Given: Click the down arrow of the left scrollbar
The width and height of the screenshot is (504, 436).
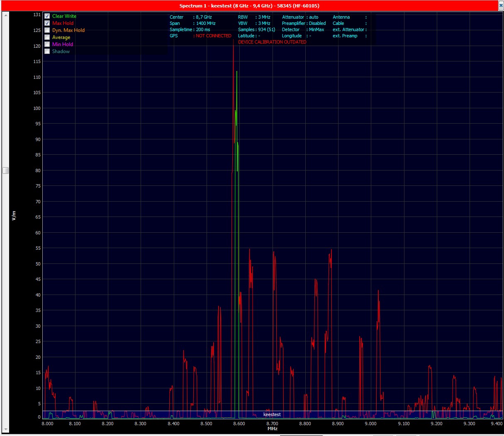Looking at the screenshot, I should click(6, 429).
